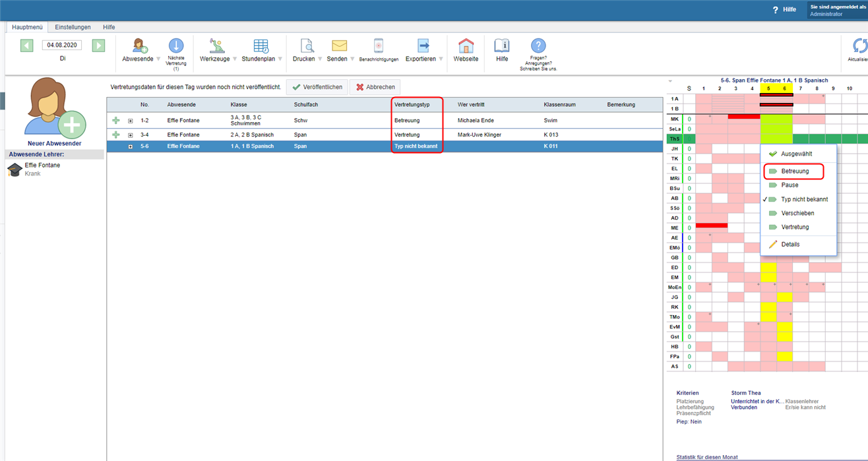The width and height of the screenshot is (868, 461).
Task: Click the Veröffentlichen button
Action: click(317, 87)
